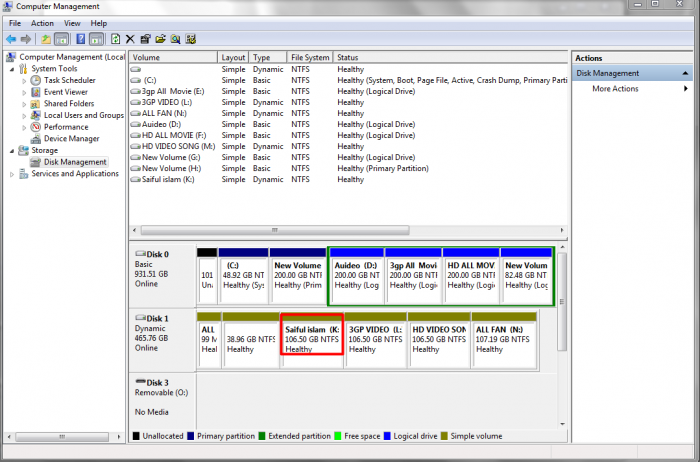Open the File menu
700x462 pixels.
[x=15, y=23]
